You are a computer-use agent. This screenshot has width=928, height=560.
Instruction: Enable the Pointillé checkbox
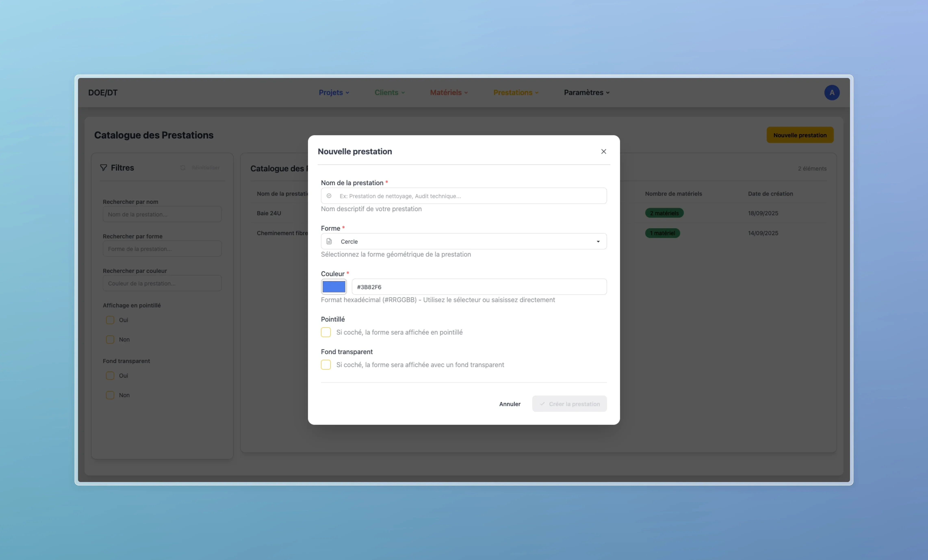(326, 332)
